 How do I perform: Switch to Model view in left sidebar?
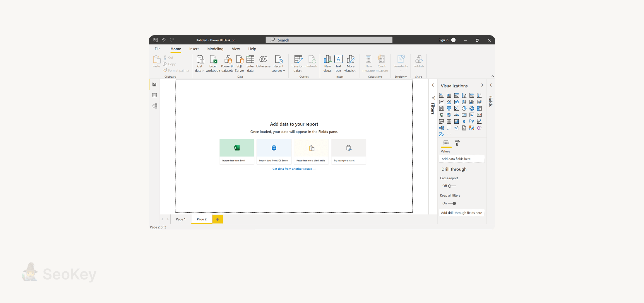point(155,106)
